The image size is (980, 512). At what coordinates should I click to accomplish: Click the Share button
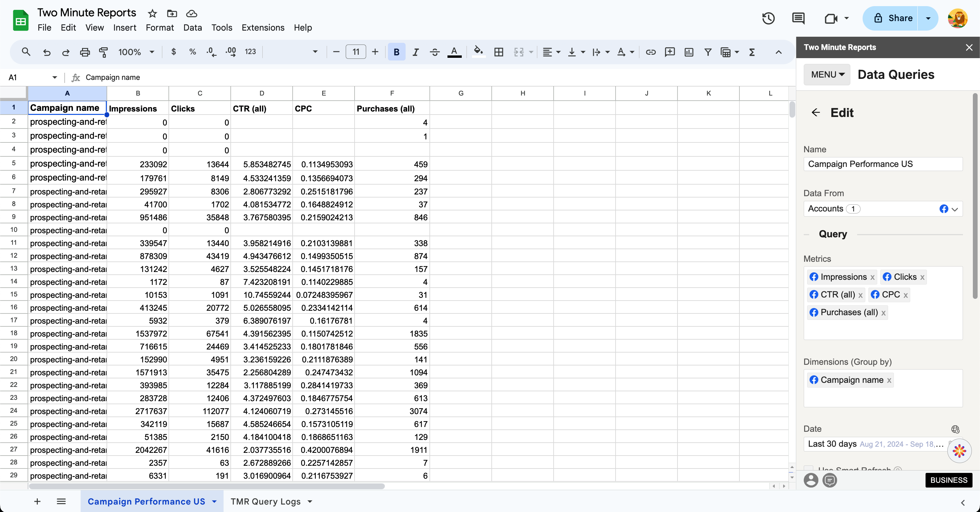coord(893,18)
